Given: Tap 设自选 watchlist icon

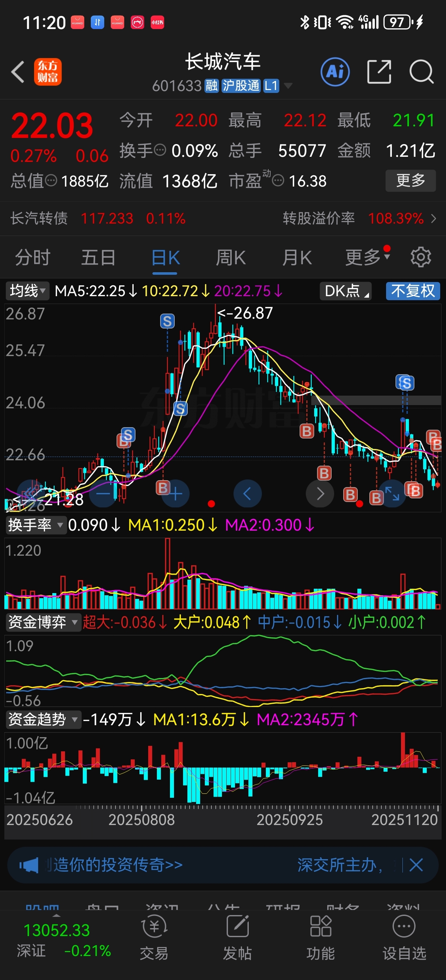Looking at the screenshot, I should (404, 937).
